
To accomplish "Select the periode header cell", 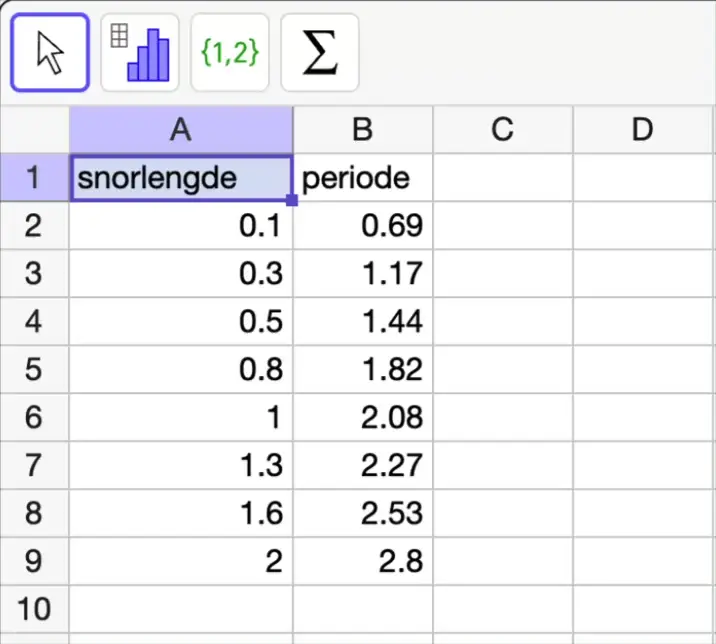I will (x=363, y=178).
